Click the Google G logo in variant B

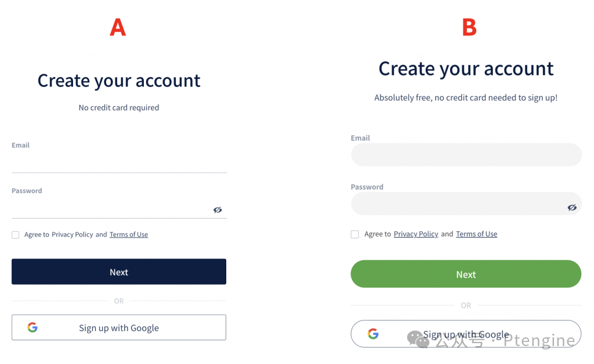tap(373, 333)
